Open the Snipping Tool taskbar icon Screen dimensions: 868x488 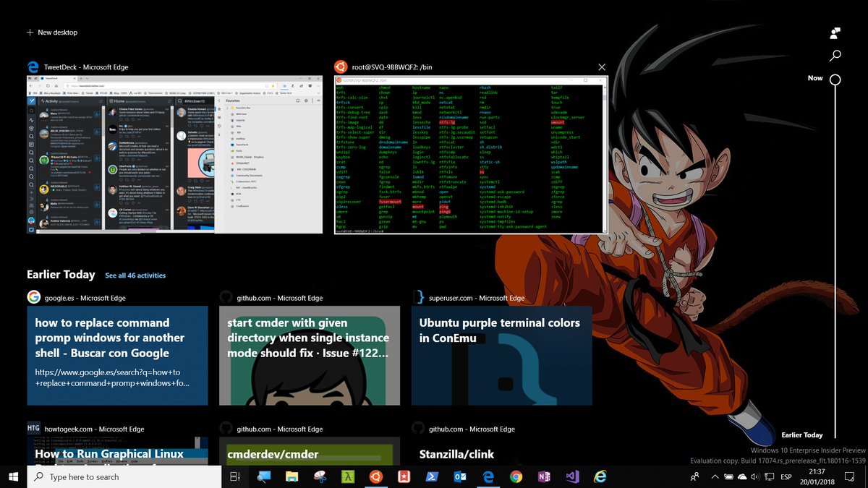[320, 476]
